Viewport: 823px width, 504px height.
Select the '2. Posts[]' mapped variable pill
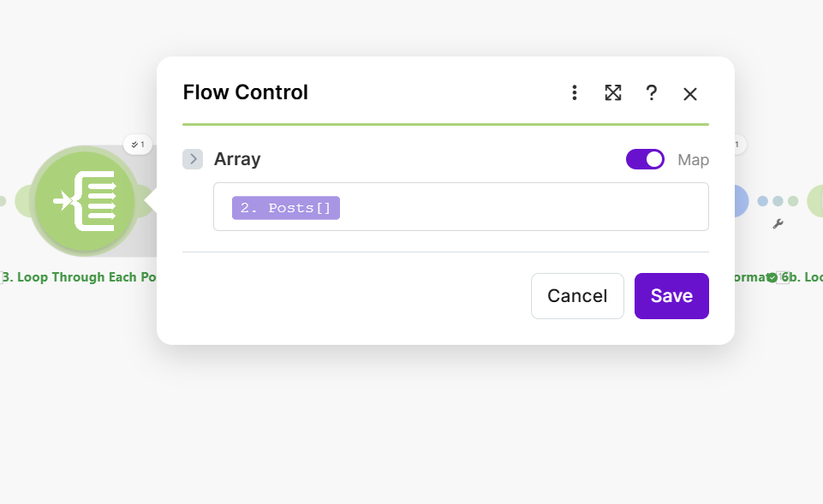[x=286, y=208]
